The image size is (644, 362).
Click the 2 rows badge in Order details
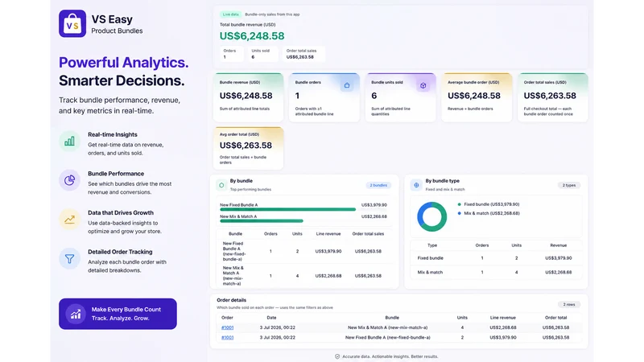point(569,305)
